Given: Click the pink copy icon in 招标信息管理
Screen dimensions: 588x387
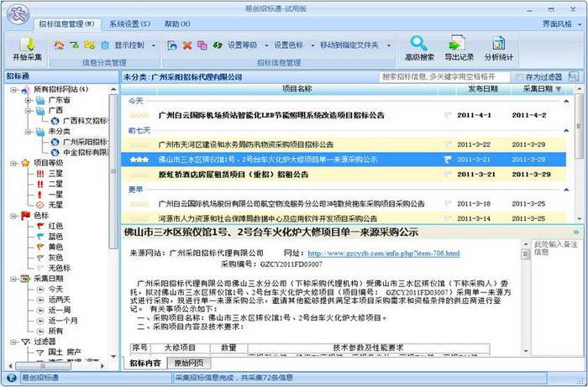Looking at the screenshot, I should 202,45.
